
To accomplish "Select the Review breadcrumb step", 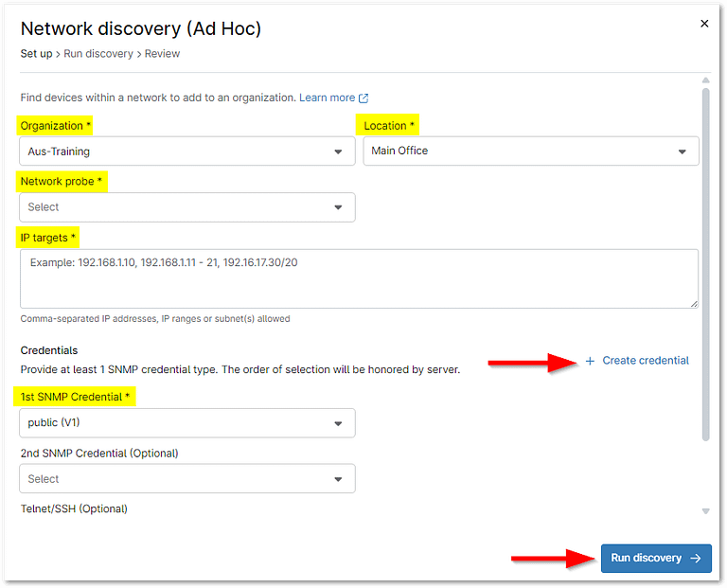I will [x=162, y=54].
